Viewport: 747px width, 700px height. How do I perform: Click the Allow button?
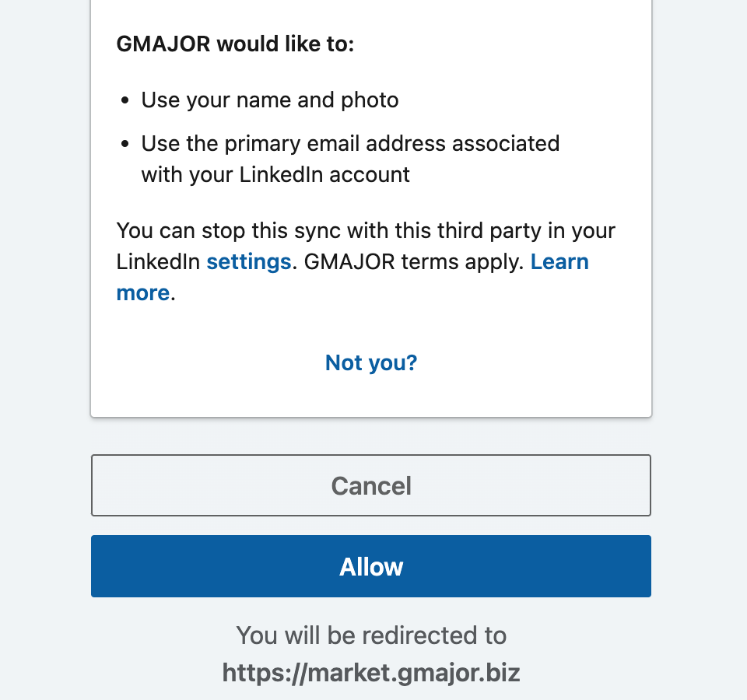tap(371, 566)
